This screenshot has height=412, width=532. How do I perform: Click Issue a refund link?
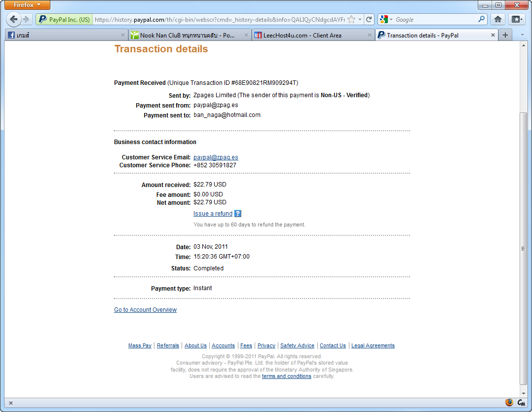coord(213,214)
